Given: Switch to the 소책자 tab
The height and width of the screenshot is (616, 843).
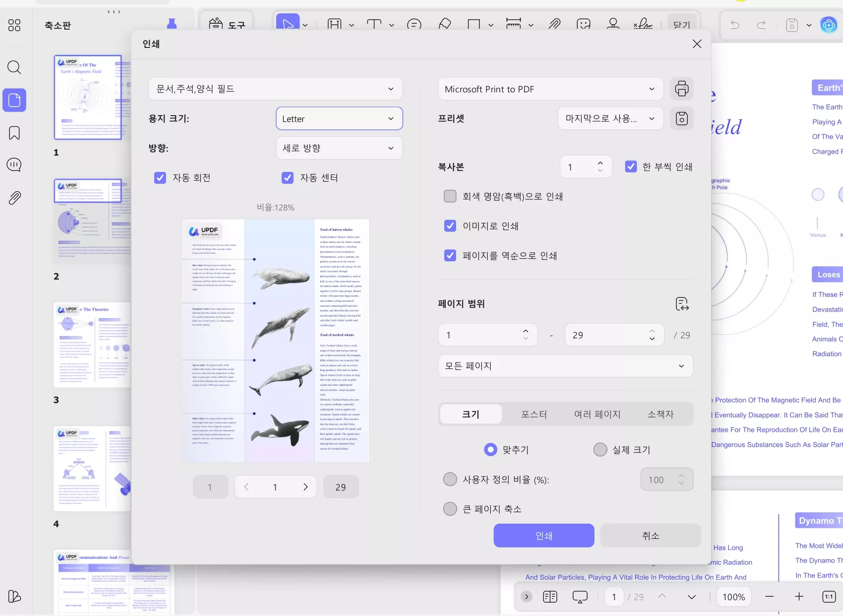Looking at the screenshot, I should pos(660,414).
